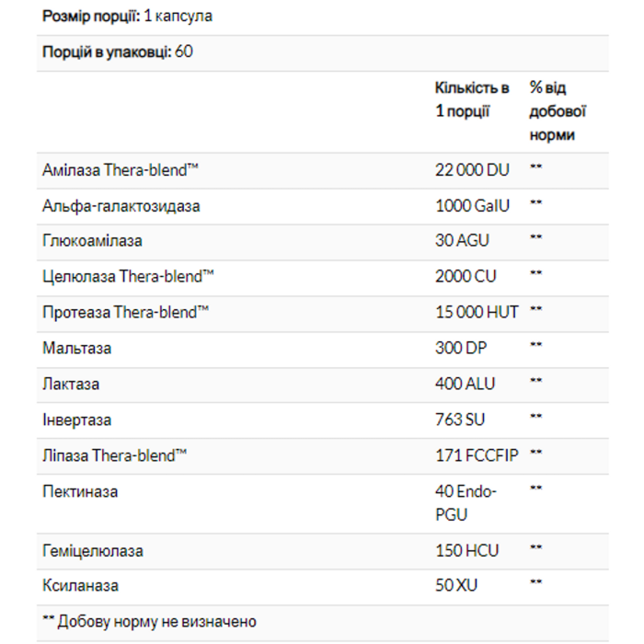This screenshot has width=644, height=644.
Task: Click the 1000 GalU amount
Action: pos(472,206)
